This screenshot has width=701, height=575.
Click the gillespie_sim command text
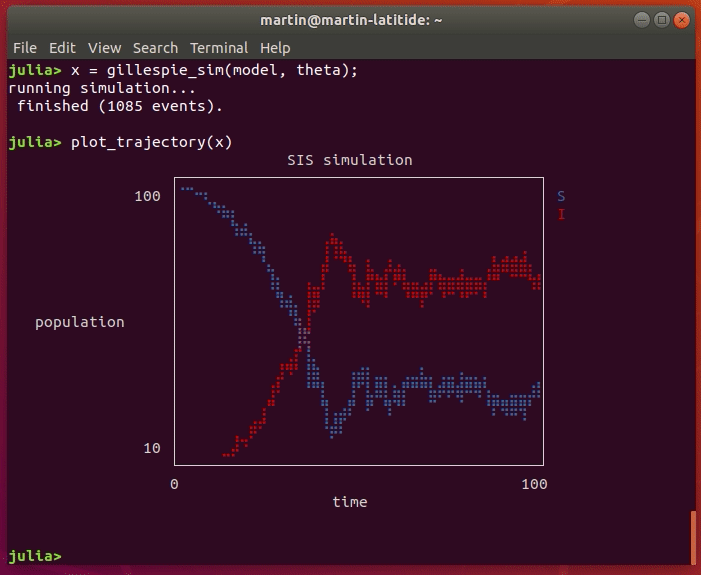click(215, 71)
